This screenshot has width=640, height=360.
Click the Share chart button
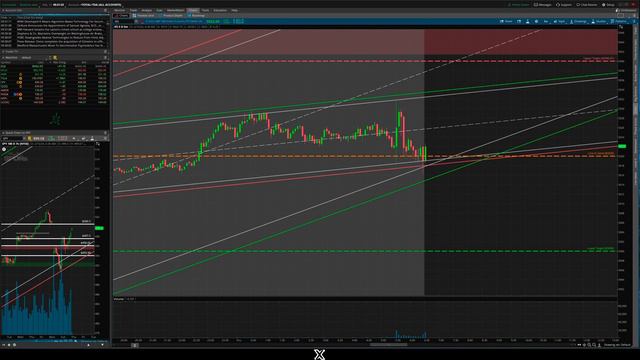coord(506,21)
